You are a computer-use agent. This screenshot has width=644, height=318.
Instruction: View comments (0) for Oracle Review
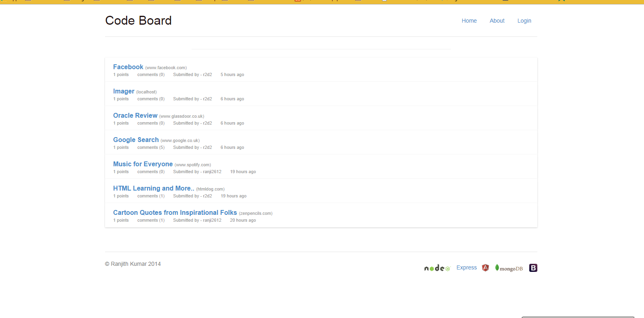(151, 123)
